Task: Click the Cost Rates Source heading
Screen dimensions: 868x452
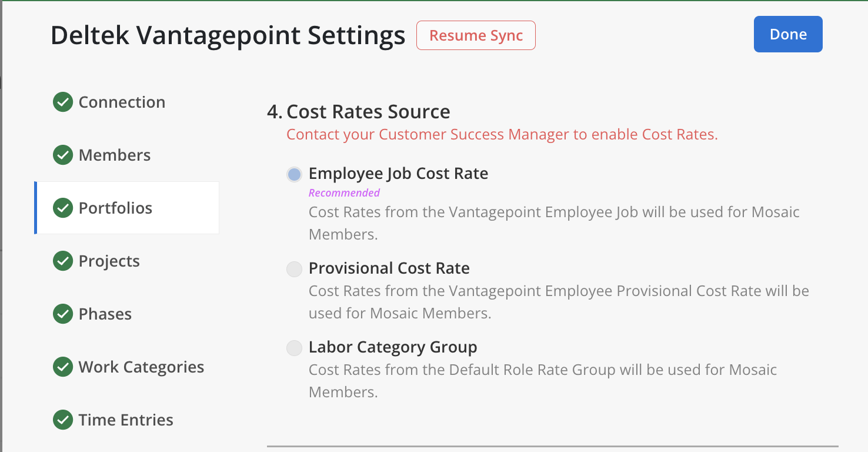Action: click(x=368, y=111)
